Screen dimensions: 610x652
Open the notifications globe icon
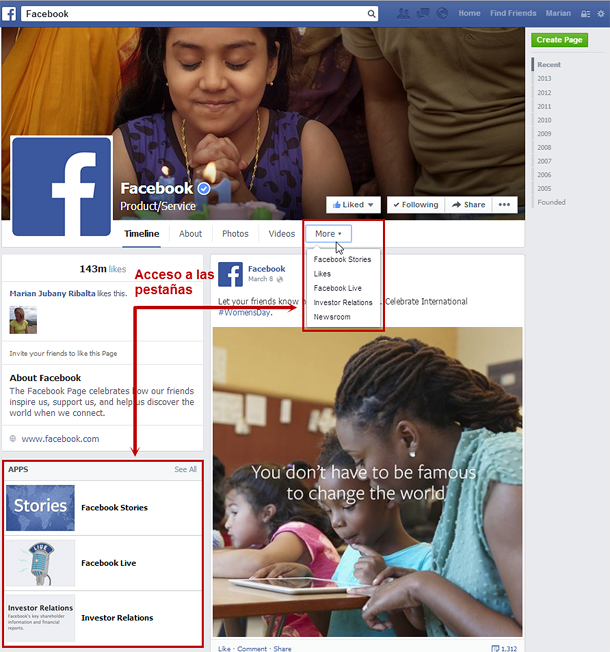[x=442, y=13]
